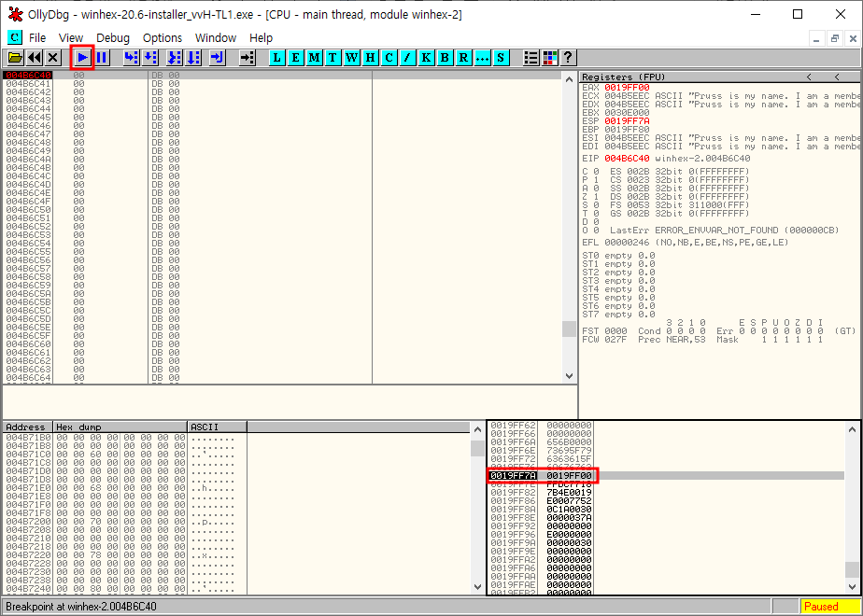Click the cyan C system menu icon
This screenshot has height=616, width=863.
click(x=15, y=37)
